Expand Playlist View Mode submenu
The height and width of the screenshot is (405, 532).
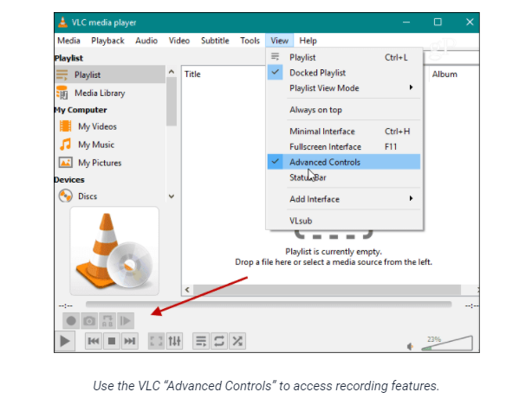[x=344, y=88]
